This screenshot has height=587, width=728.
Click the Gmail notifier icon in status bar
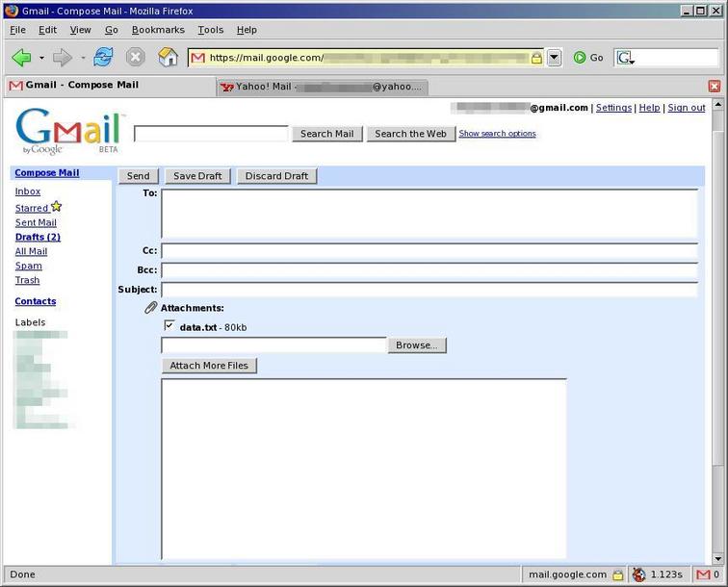[703, 574]
